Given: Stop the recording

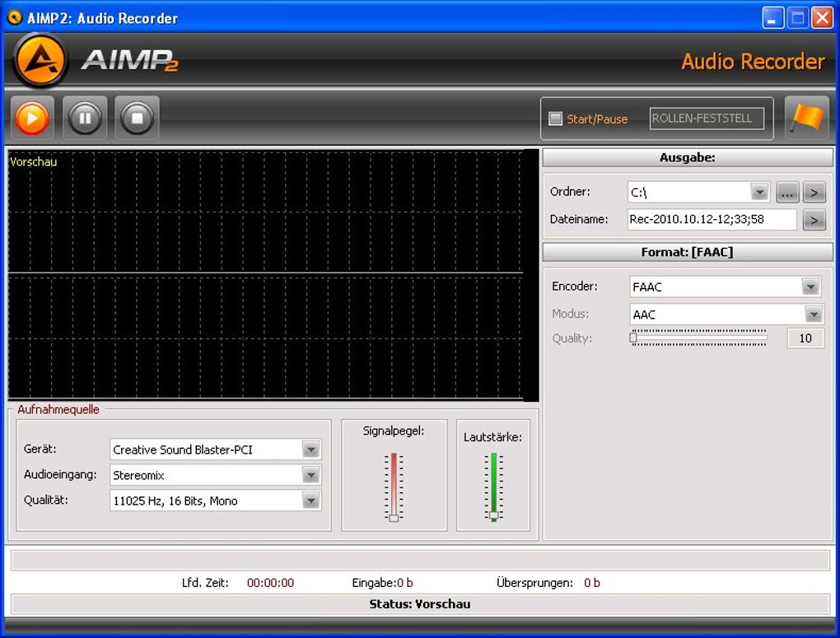Looking at the screenshot, I should (138, 118).
